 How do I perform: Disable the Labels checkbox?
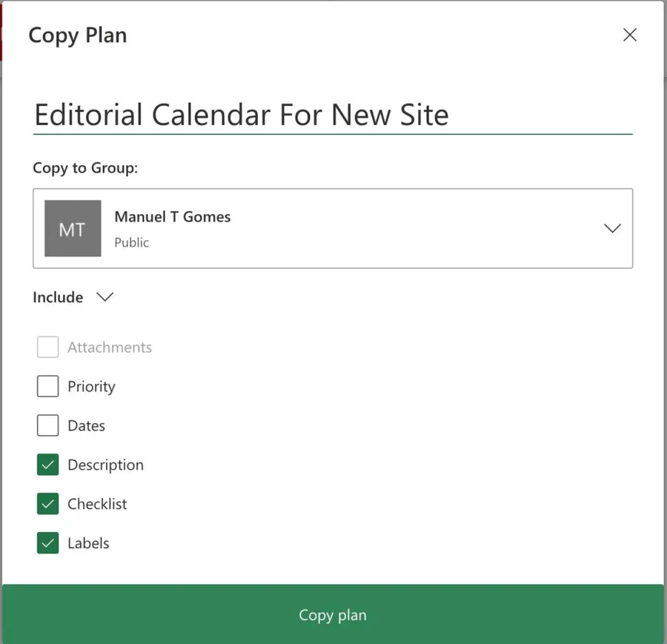tap(48, 543)
